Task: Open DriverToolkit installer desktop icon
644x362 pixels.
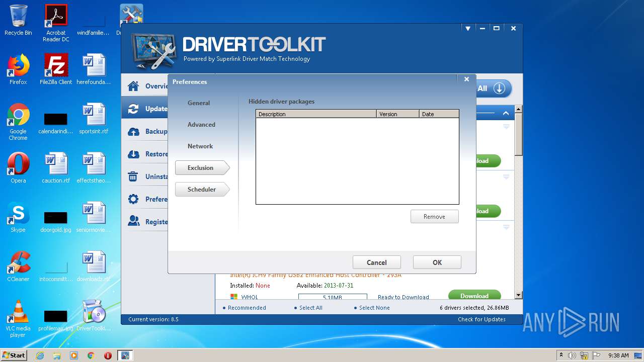Action: (x=94, y=316)
